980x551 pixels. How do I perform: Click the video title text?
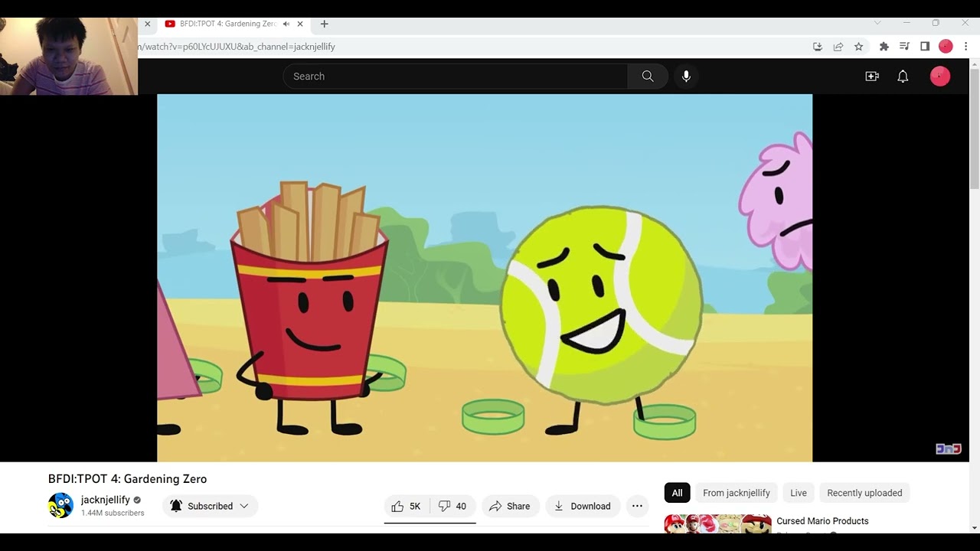tap(127, 479)
